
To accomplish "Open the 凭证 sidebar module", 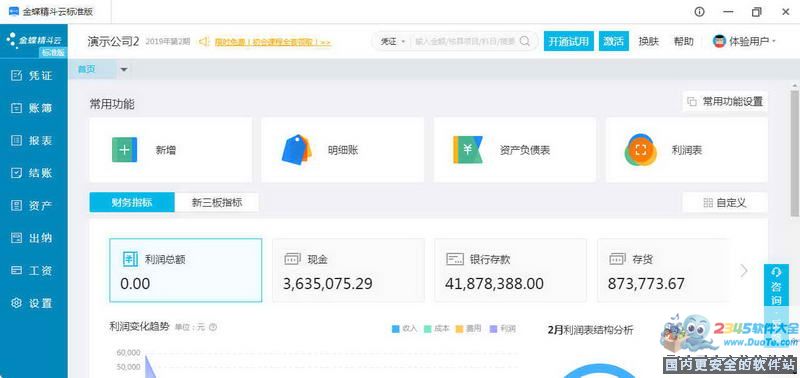I will 33,75.
